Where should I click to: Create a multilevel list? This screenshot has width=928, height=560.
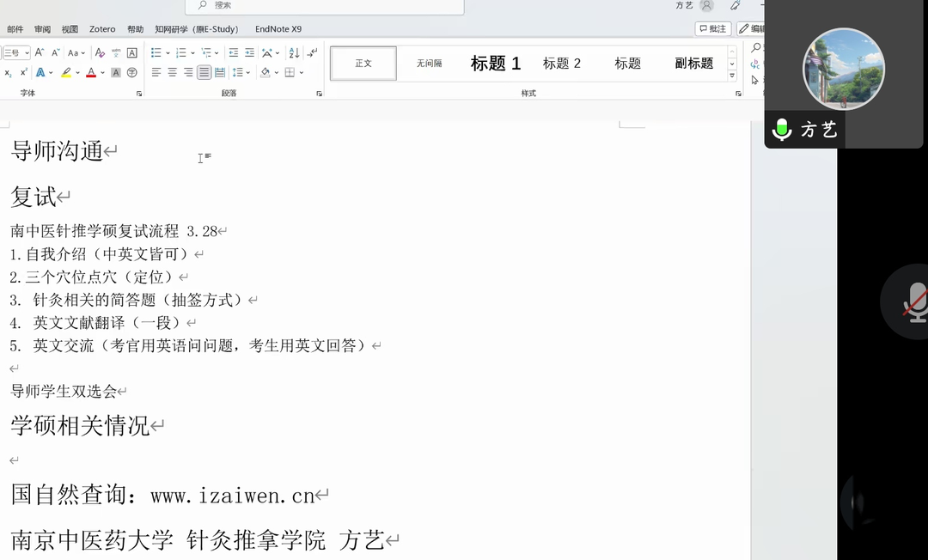[206, 52]
